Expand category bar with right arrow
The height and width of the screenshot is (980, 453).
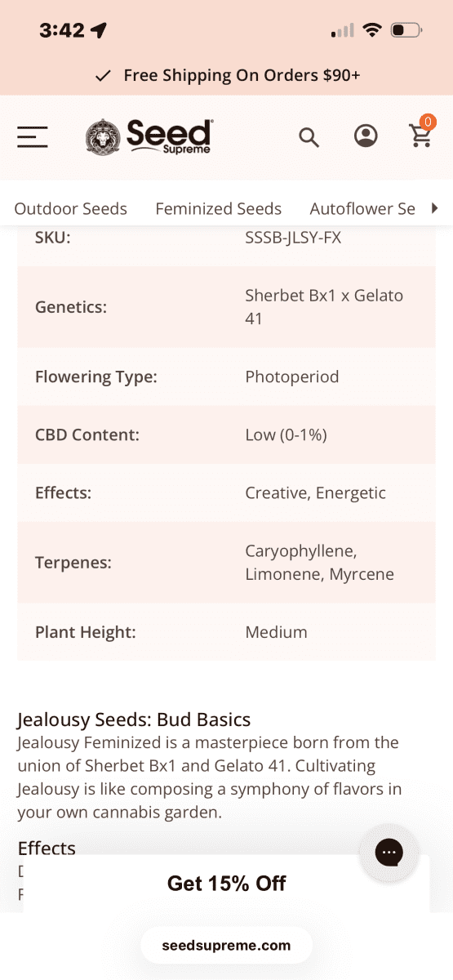coord(434,208)
